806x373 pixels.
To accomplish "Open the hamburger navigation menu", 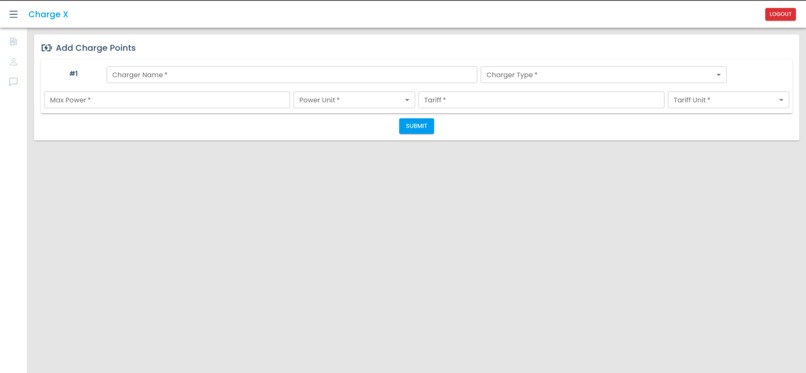I will coord(13,14).
